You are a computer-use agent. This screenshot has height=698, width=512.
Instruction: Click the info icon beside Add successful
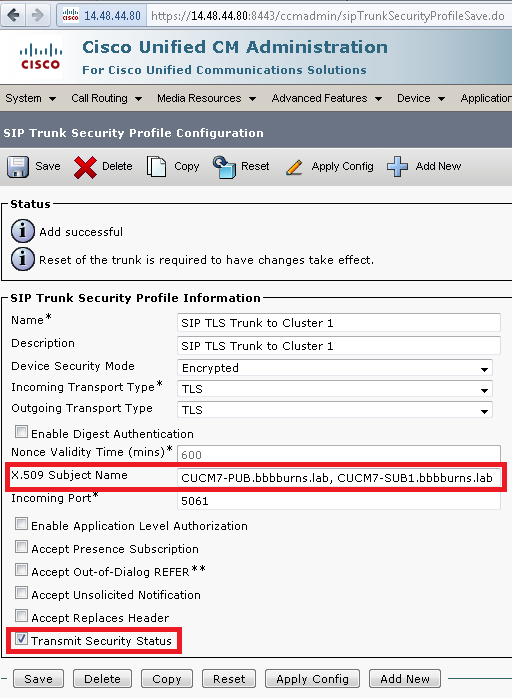click(23, 231)
